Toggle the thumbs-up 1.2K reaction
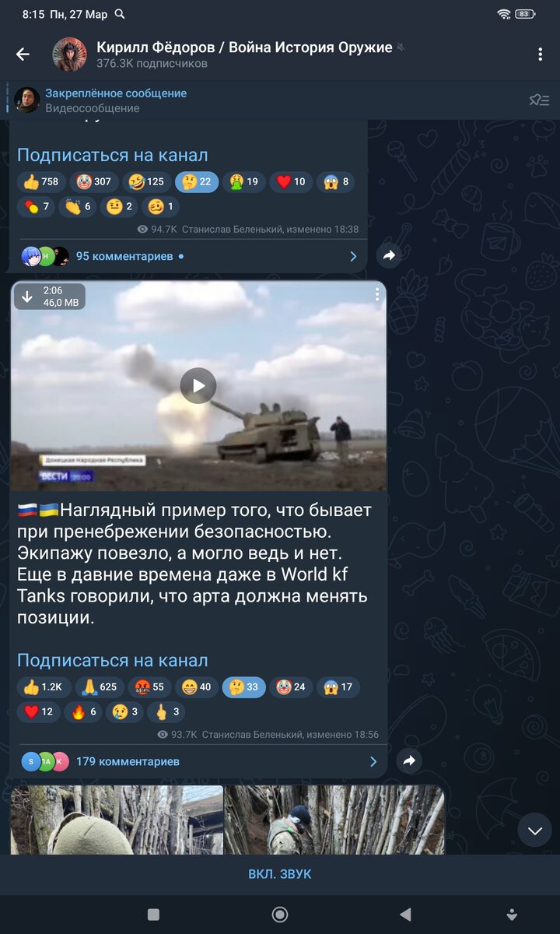The image size is (560, 934). 43,687
